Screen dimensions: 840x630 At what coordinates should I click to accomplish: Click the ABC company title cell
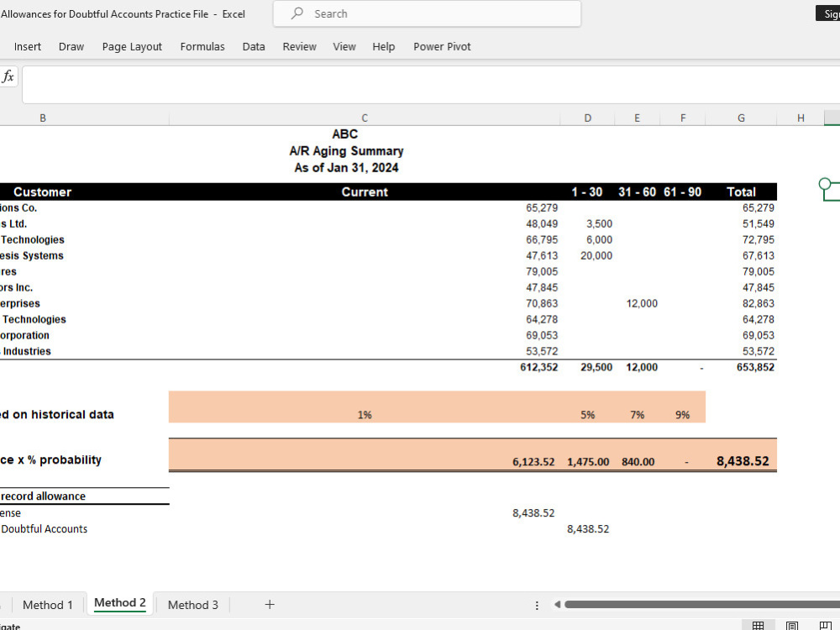click(345, 134)
